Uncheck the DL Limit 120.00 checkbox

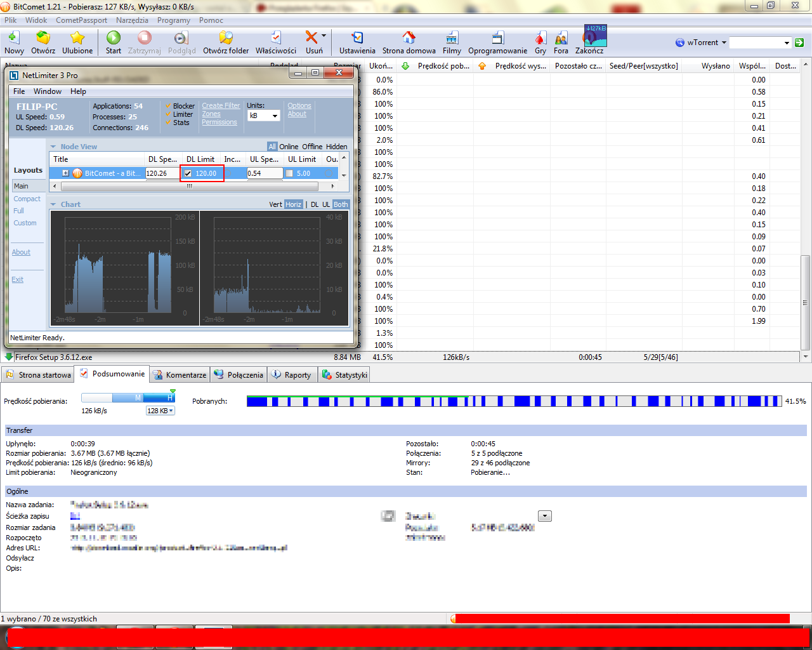coord(188,173)
